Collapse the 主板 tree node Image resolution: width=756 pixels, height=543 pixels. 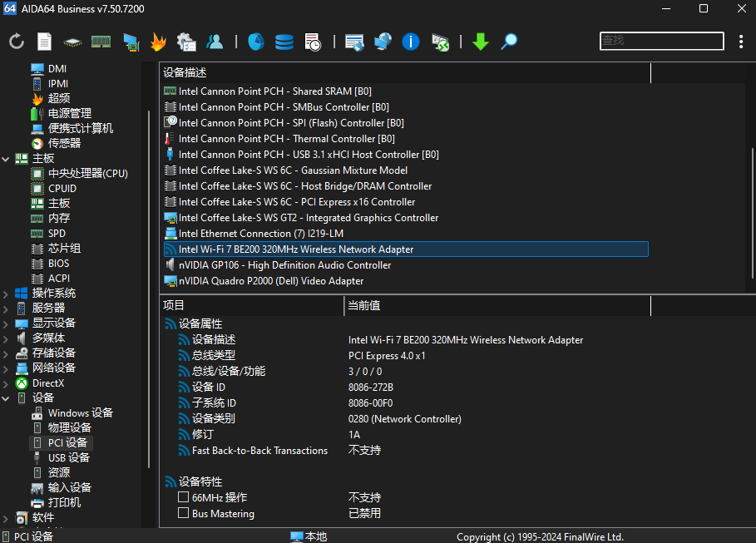6,159
